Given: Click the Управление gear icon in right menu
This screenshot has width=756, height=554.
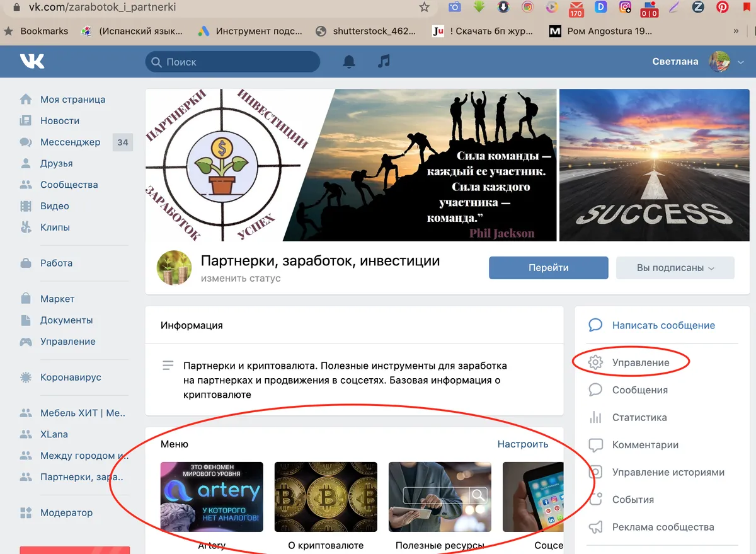Looking at the screenshot, I should (x=595, y=362).
